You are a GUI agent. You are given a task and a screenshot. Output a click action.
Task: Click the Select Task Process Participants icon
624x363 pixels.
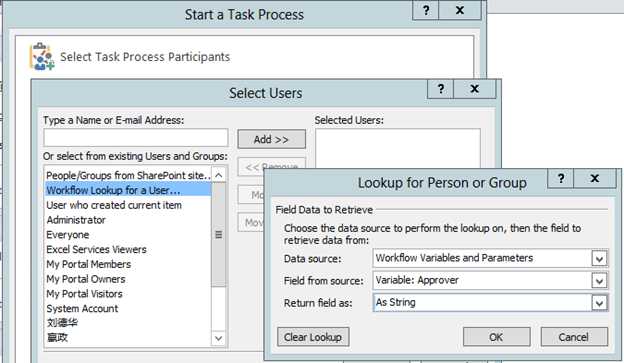point(41,57)
